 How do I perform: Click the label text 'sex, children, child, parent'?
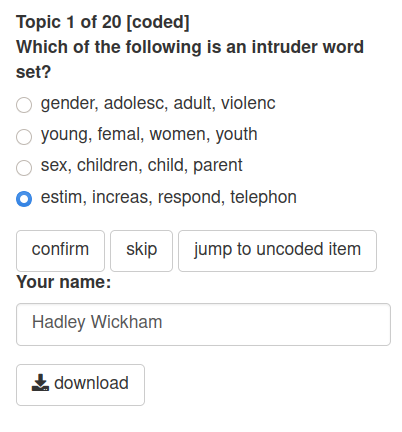click(142, 165)
